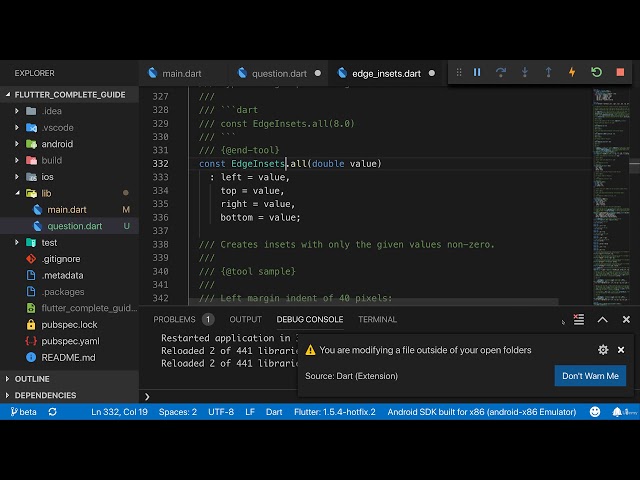The height and width of the screenshot is (480, 640).
Task: Maximize the panel with the up chevron
Action: [x=602, y=320]
